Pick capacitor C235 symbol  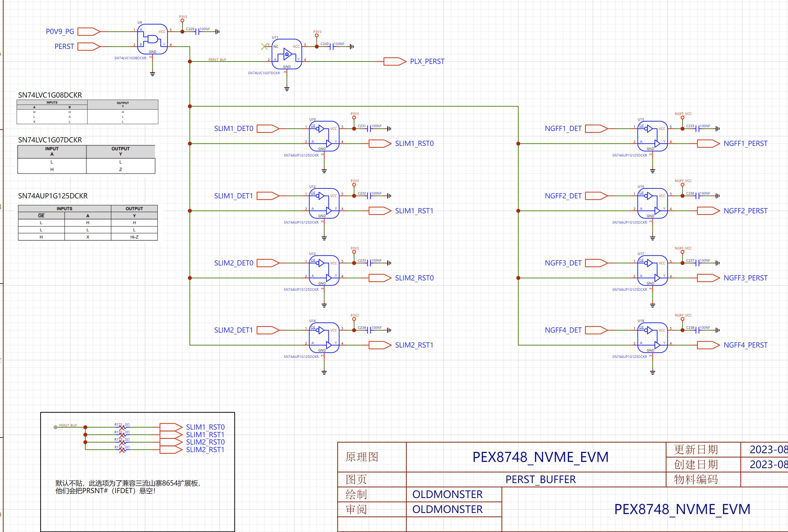[698, 129]
